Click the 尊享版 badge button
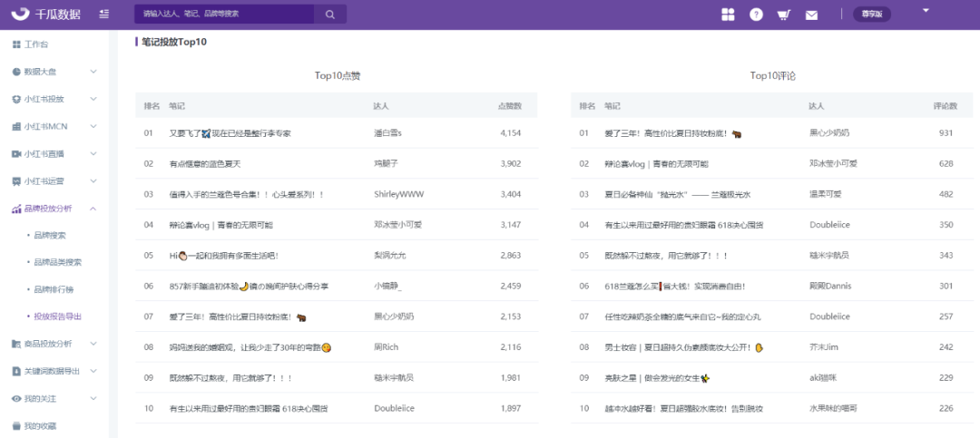Viewport: 980px width, 438px height. point(872,15)
